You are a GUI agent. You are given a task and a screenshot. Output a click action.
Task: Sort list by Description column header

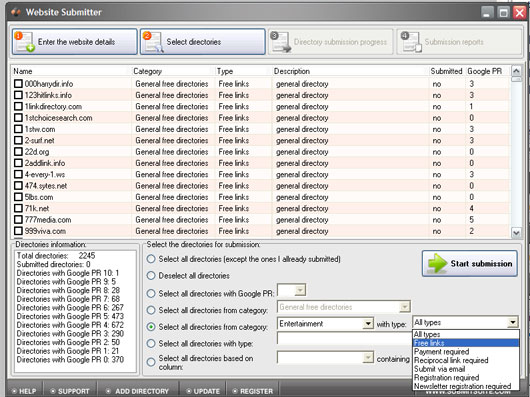(350, 71)
